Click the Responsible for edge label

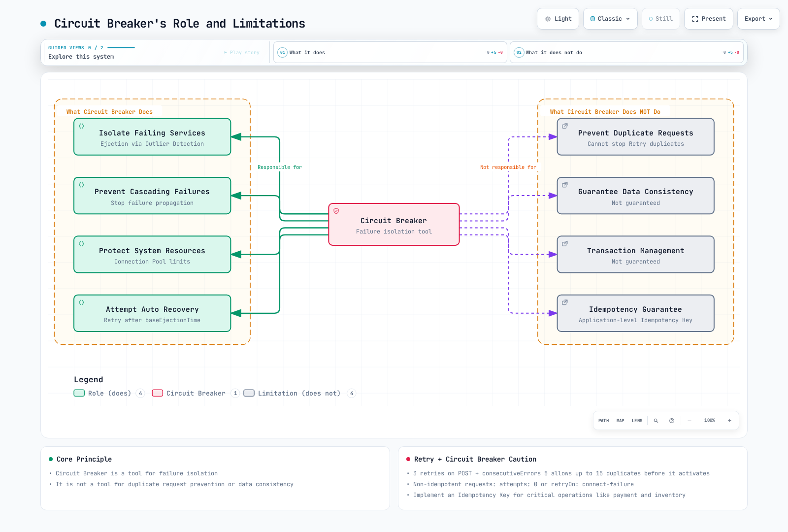pos(280,167)
